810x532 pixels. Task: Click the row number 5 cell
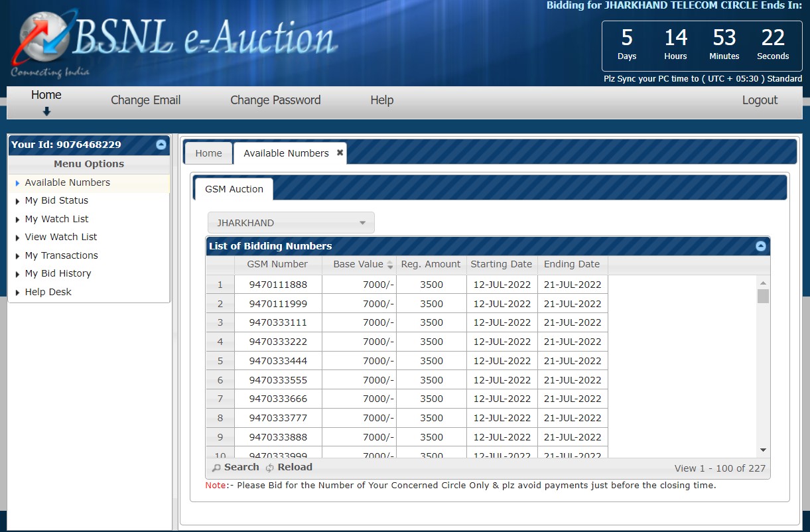[x=220, y=361]
